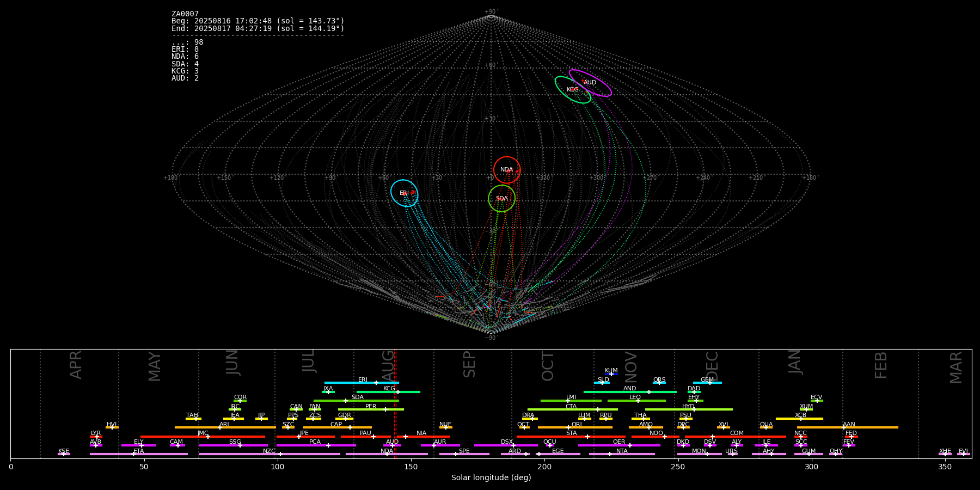This screenshot has height=490, width=980.
Task: Click the PER shower bar in the timeline
Action: [371, 409]
